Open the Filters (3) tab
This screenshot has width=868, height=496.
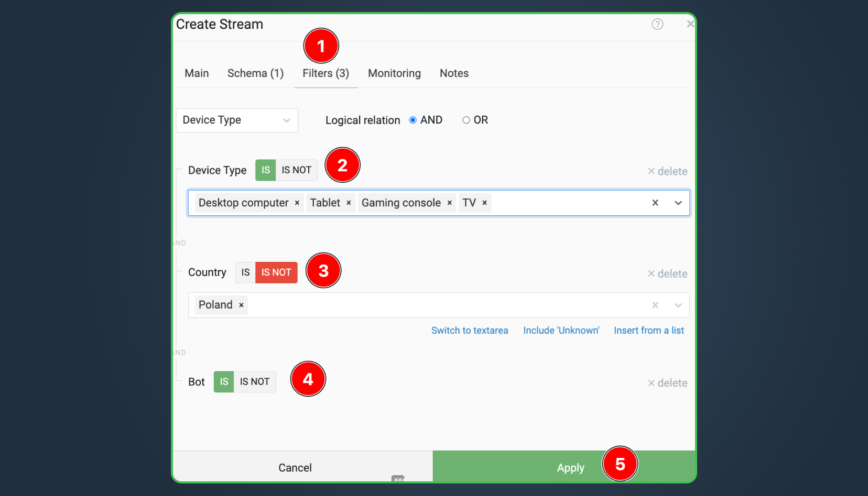pyautogui.click(x=325, y=73)
